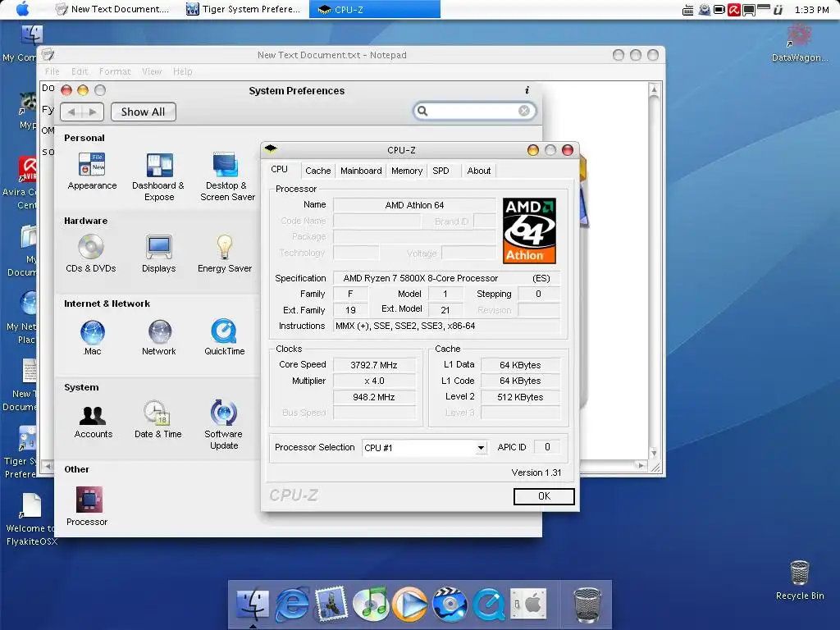Open the Format menu in Notepad

click(x=115, y=71)
